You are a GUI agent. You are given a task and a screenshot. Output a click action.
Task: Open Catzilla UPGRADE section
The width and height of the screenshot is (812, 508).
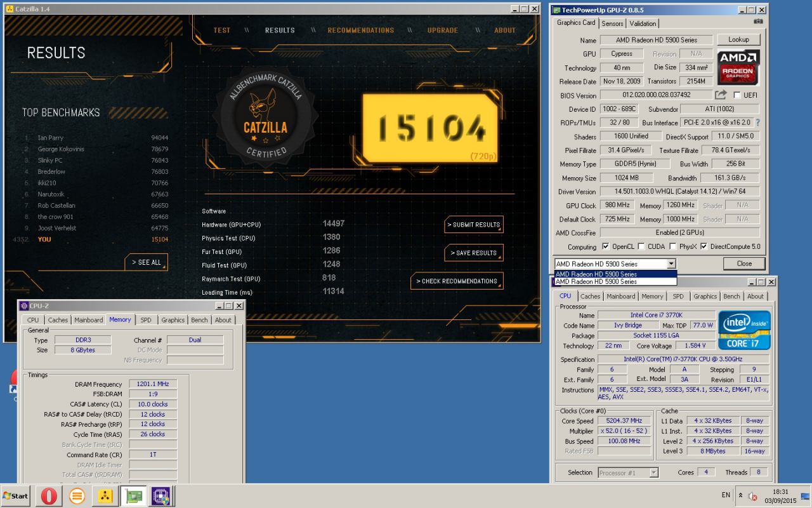(442, 30)
